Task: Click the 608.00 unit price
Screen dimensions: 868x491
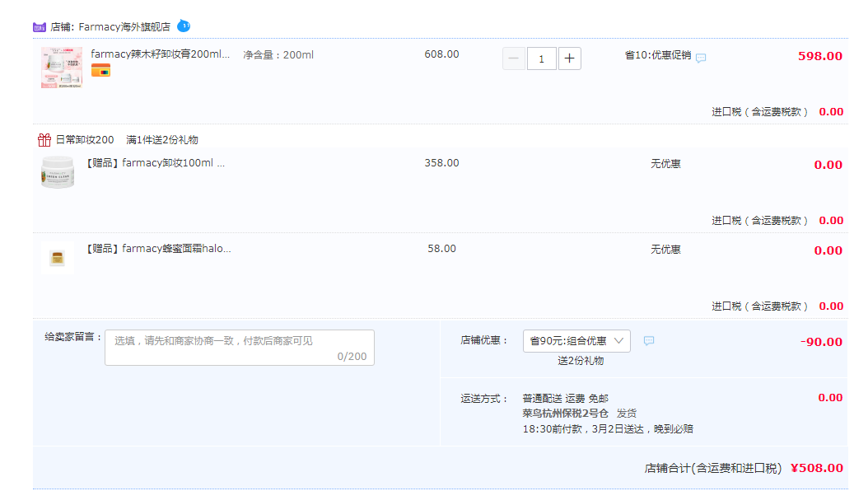Action: tap(441, 54)
